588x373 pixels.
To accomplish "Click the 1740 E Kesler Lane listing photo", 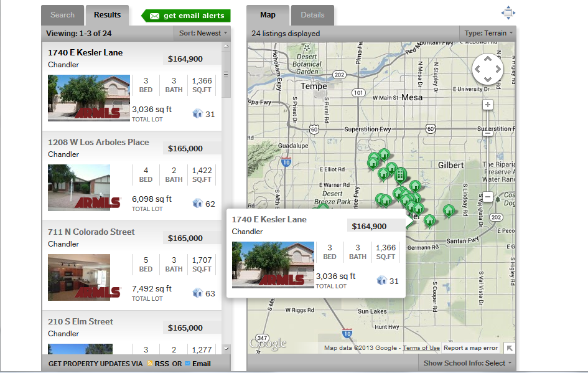I will (89, 98).
